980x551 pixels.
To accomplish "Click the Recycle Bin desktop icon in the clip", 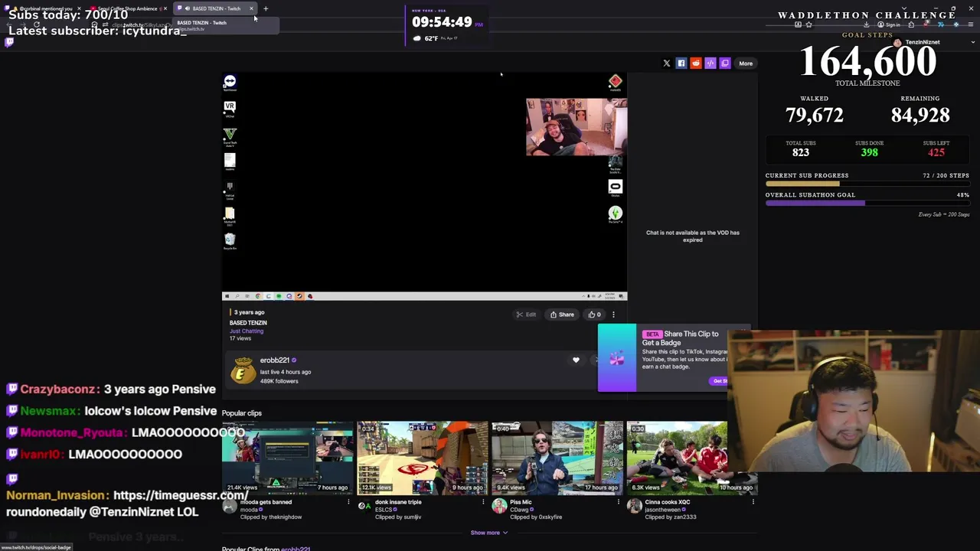I will 230,242.
